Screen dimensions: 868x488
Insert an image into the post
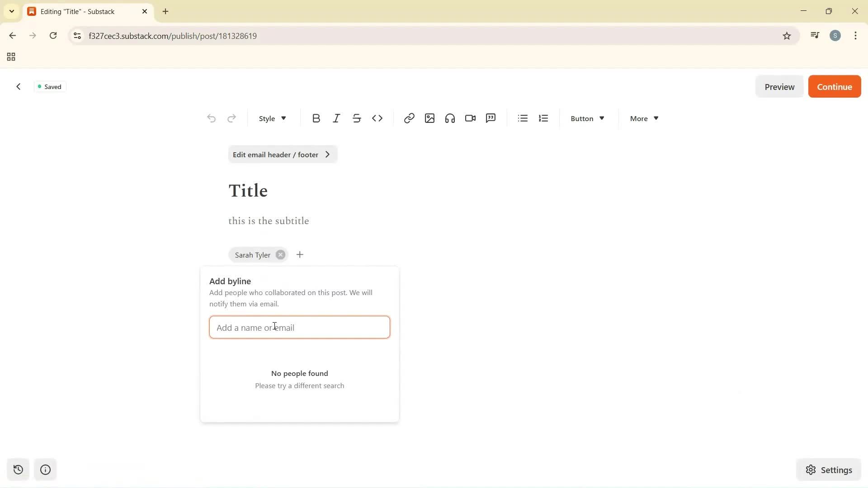point(429,118)
